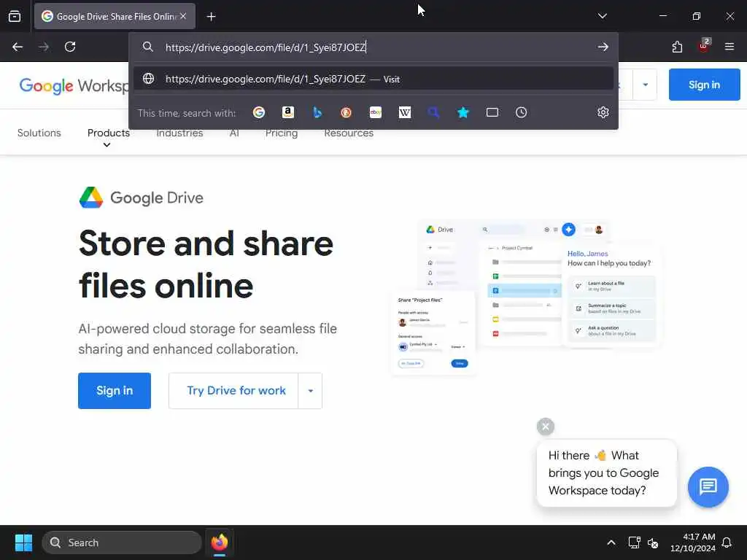Close the Google Drive tab
This screenshot has height=560, width=747.
click(x=183, y=16)
